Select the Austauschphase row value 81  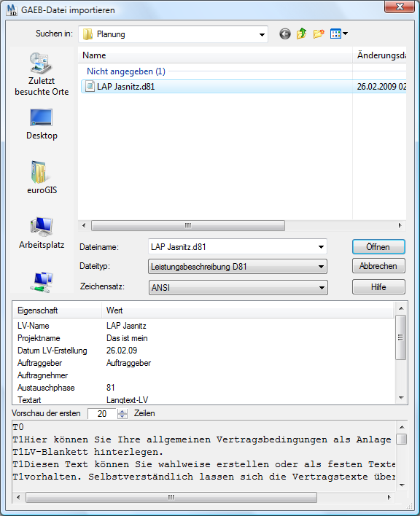click(x=204, y=388)
